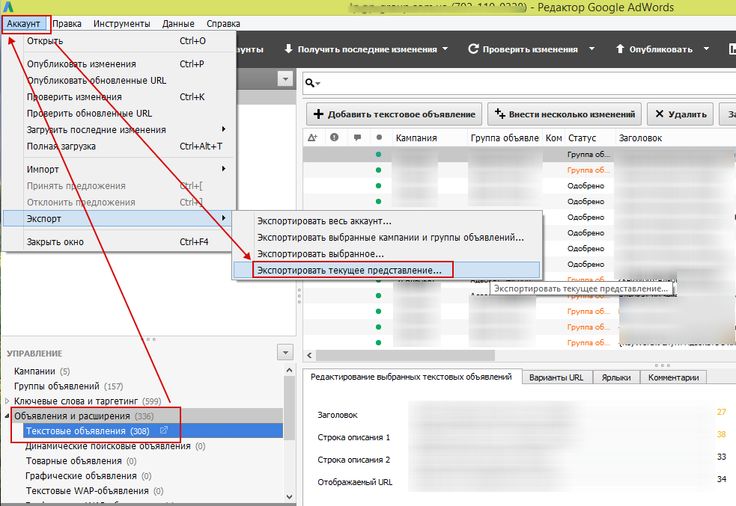Expand Ключевые слова и таргетинг node
736x506 pixels.
point(7,401)
